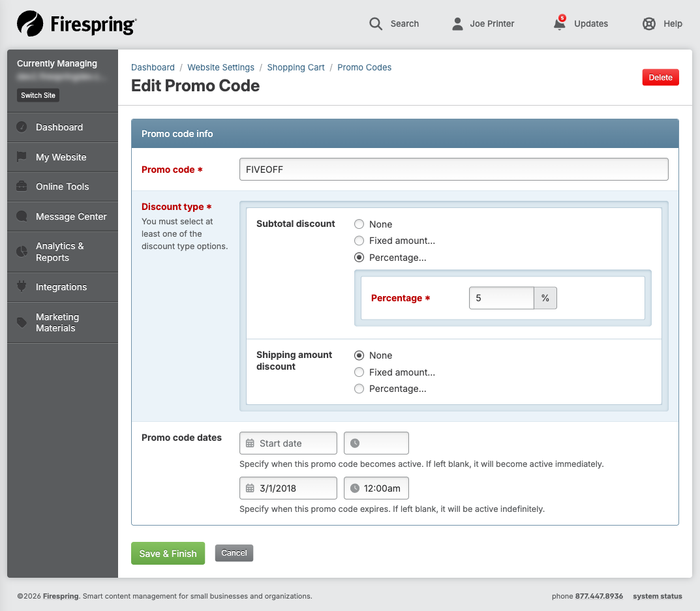The image size is (700, 611).
Task: Follow the Shopping Cart breadcrumb link
Action: click(x=296, y=67)
